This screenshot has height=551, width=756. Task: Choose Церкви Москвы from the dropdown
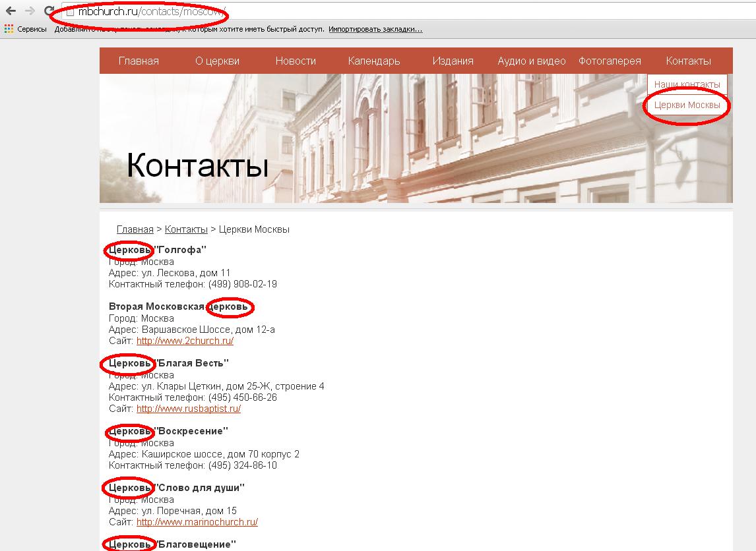click(687, 105)
